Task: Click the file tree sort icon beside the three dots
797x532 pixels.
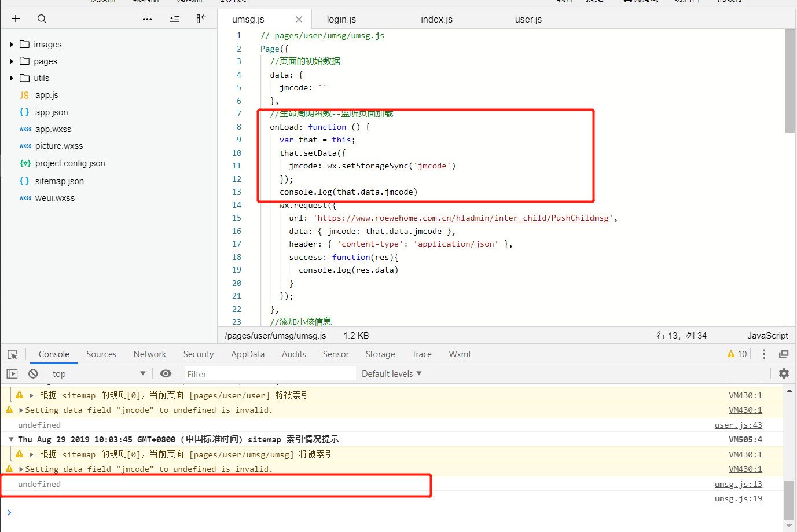Action: click(x=174, y=19)
